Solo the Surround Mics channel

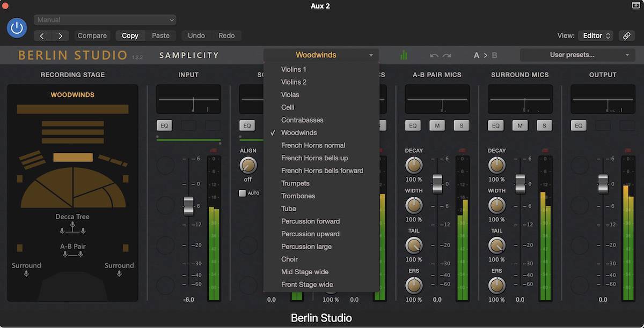[x=544, y=125]
